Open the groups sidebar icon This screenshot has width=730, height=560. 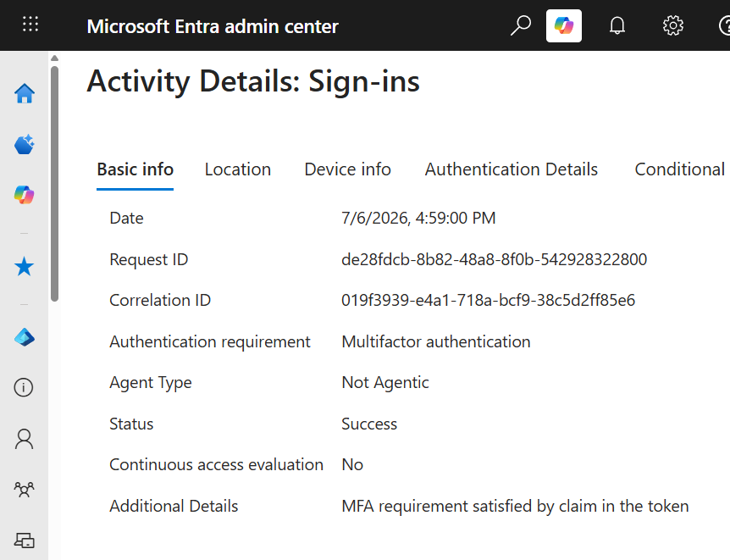point(25,490)
